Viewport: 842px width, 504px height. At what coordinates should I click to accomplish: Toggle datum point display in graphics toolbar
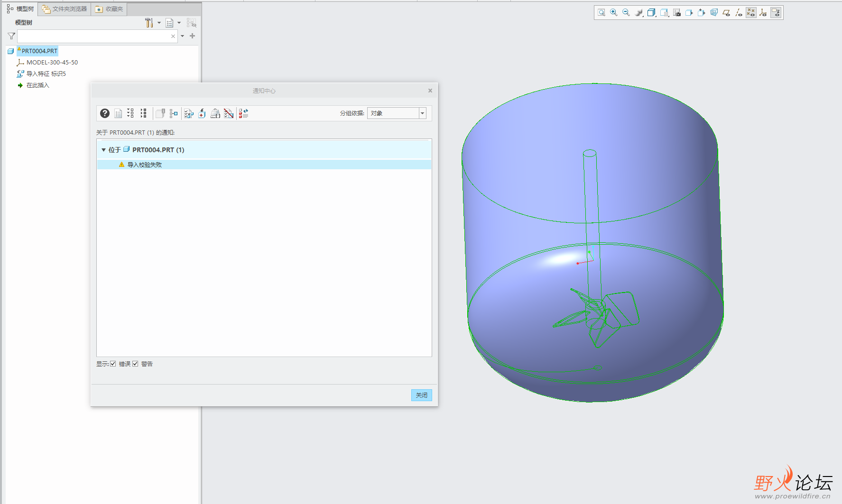click(751, 13)
